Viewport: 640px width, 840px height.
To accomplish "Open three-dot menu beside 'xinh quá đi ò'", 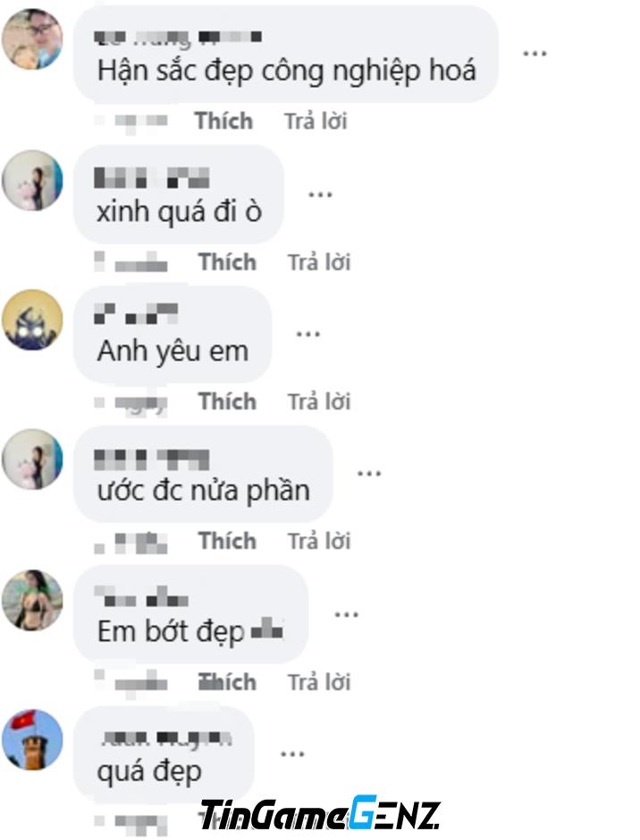I will 320,195.
